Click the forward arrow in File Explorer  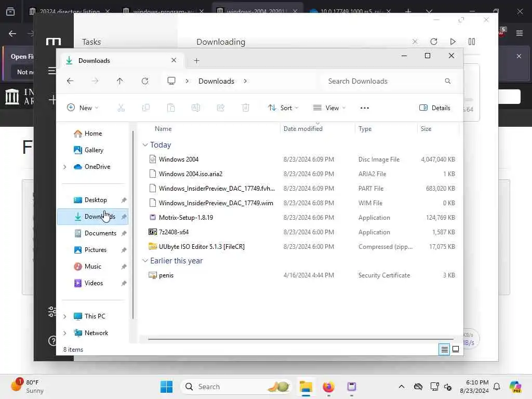(95, 81)
